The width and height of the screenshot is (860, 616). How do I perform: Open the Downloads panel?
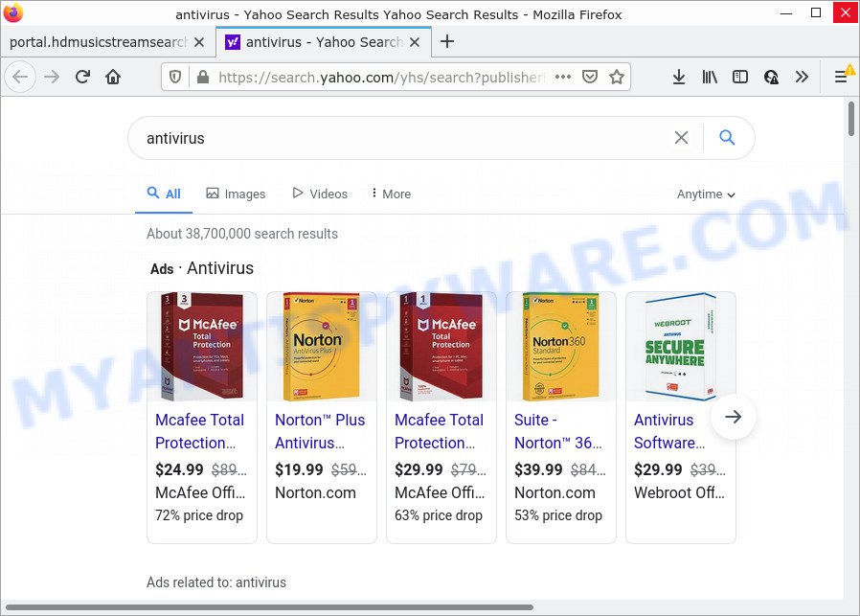tap(678, 77)
